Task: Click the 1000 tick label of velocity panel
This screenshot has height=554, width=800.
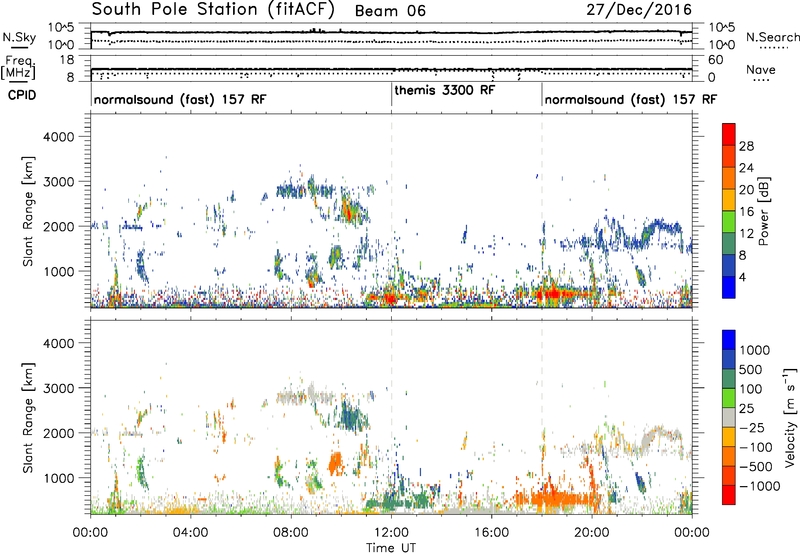Action: (58, 478)
